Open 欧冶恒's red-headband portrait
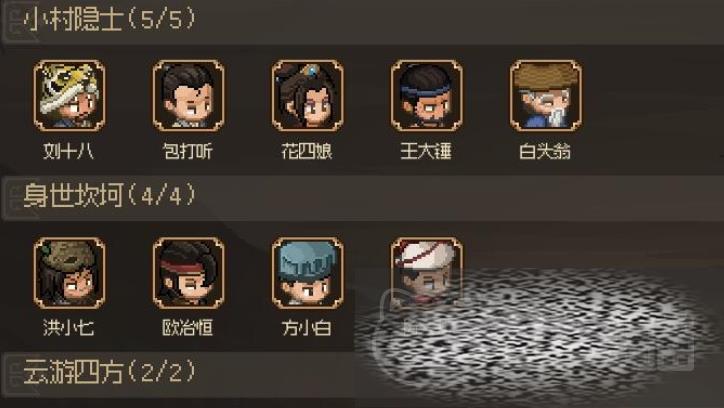Viewport: 724px width, 408px height. [188, 273]
